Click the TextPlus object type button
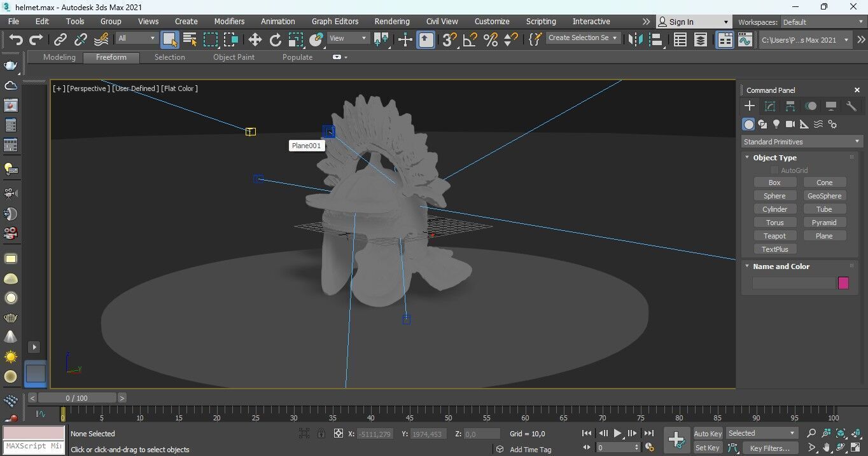The width and height of the screenshot is (868, 456). pos(774,249)
